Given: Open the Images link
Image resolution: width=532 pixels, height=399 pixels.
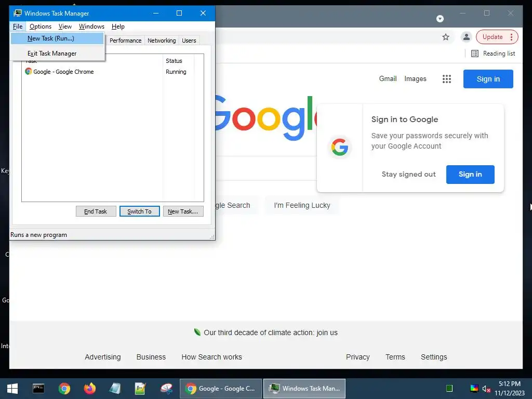Looking at the screenshot, I should point(415,79).
